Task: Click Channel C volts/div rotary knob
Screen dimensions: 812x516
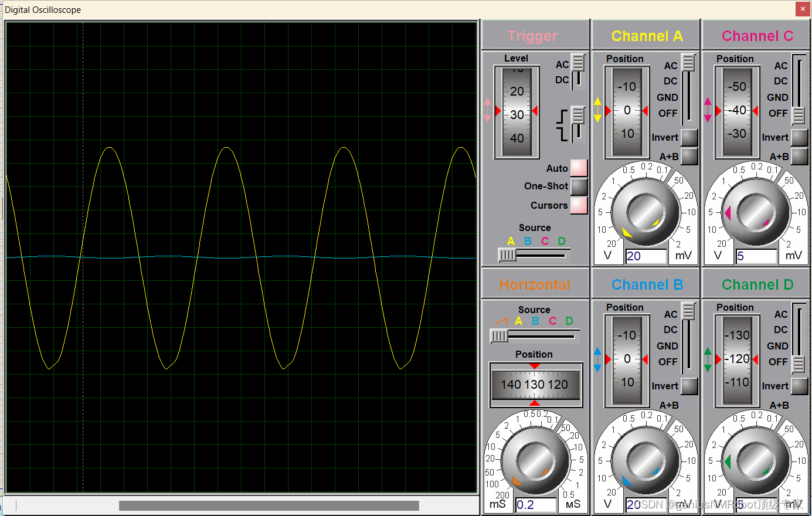Action: point(755,212)
